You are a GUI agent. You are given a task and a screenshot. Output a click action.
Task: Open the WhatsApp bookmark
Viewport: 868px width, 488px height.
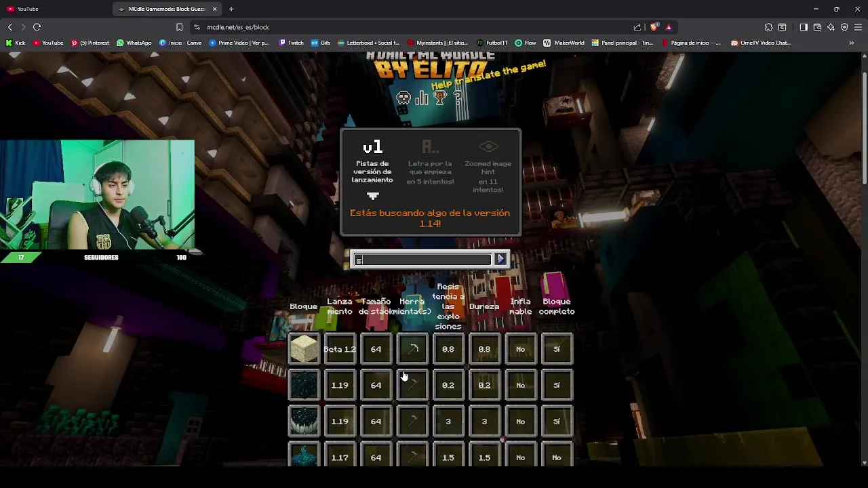pos(134,43)
